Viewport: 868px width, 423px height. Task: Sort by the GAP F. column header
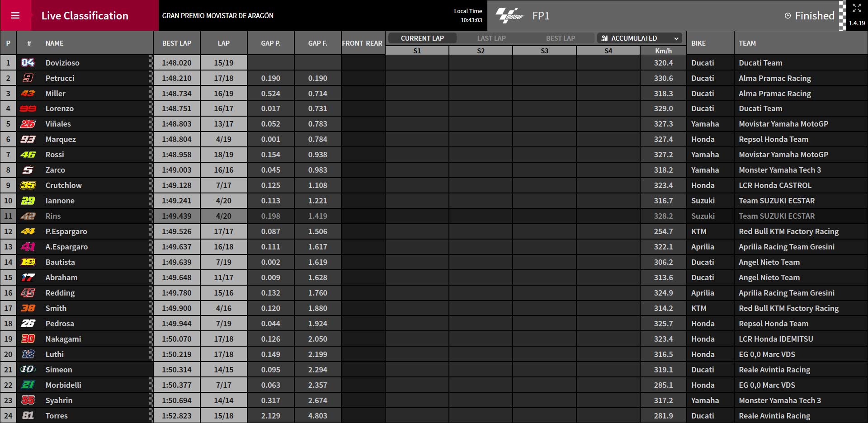coord(318,43)
